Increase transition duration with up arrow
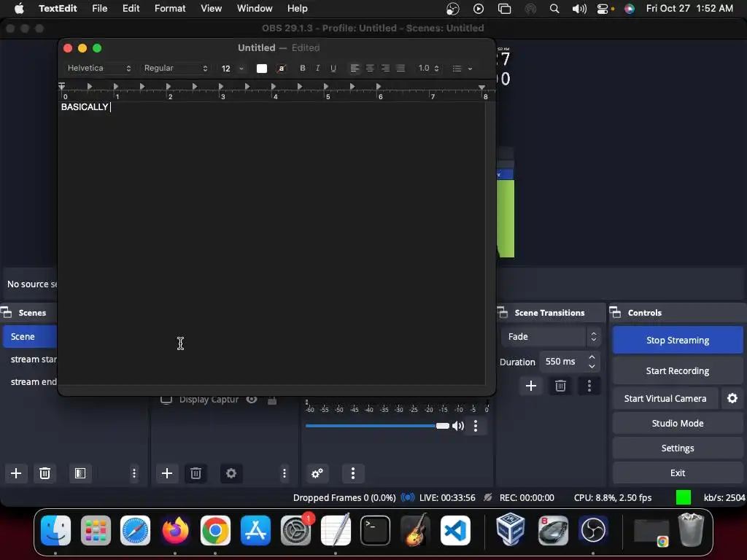Screen dimensions: 747x560 pyautogui.click(x=592, y=357)
